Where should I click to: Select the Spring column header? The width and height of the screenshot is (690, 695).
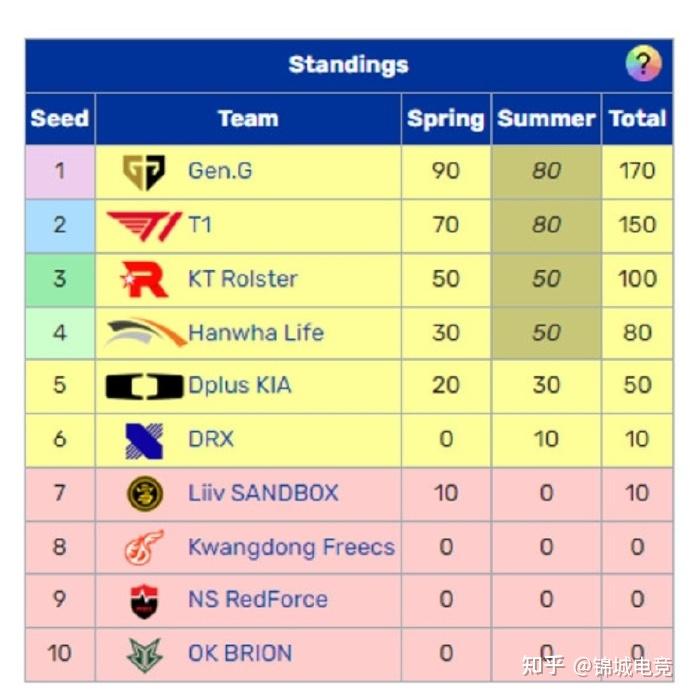(445, 119)
